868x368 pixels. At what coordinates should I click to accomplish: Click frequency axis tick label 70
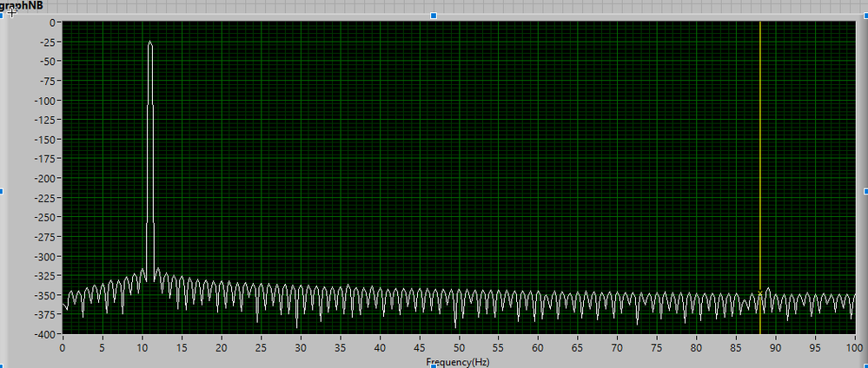point(617,348)
